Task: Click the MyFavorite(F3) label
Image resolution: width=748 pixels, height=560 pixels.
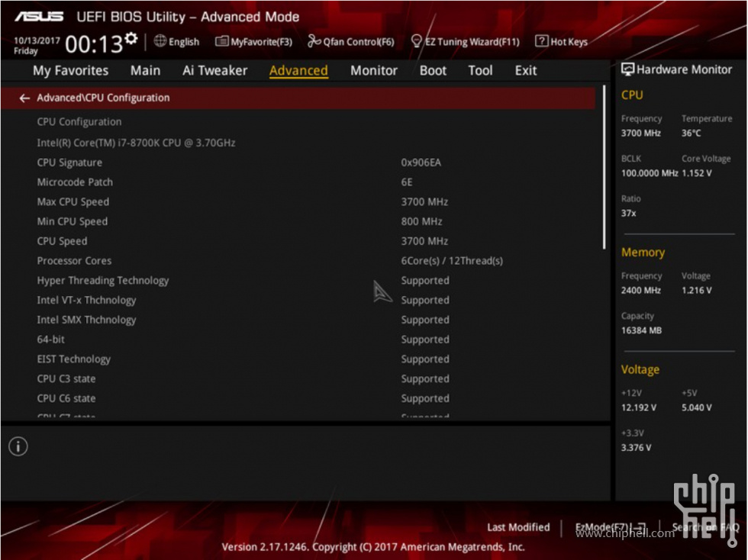Action: point(261,42)
